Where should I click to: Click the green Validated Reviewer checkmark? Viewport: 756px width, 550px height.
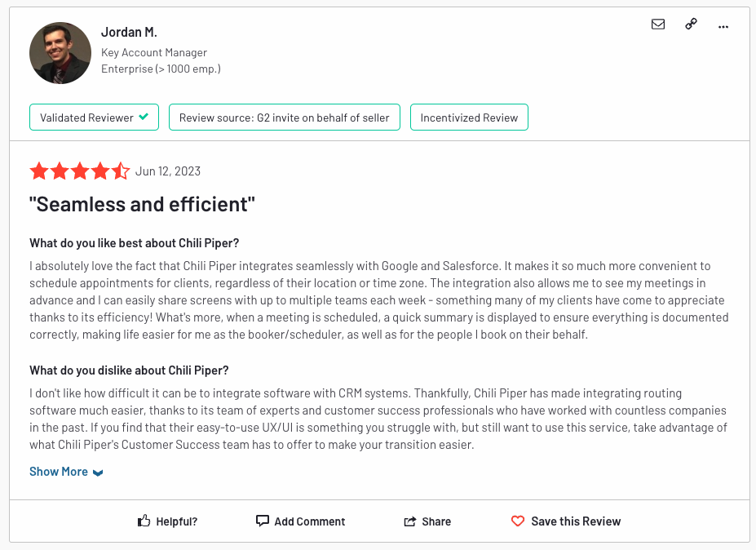tap(144, 117)
